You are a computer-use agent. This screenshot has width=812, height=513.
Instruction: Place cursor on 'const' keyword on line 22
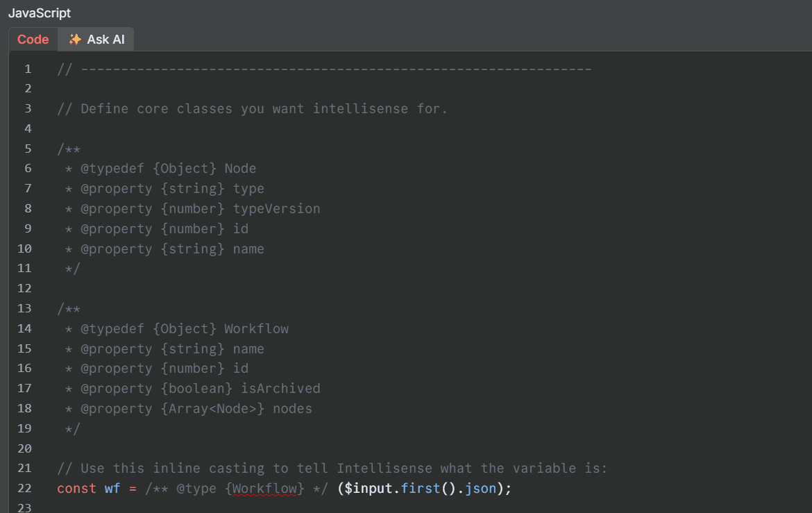[76, 488]
